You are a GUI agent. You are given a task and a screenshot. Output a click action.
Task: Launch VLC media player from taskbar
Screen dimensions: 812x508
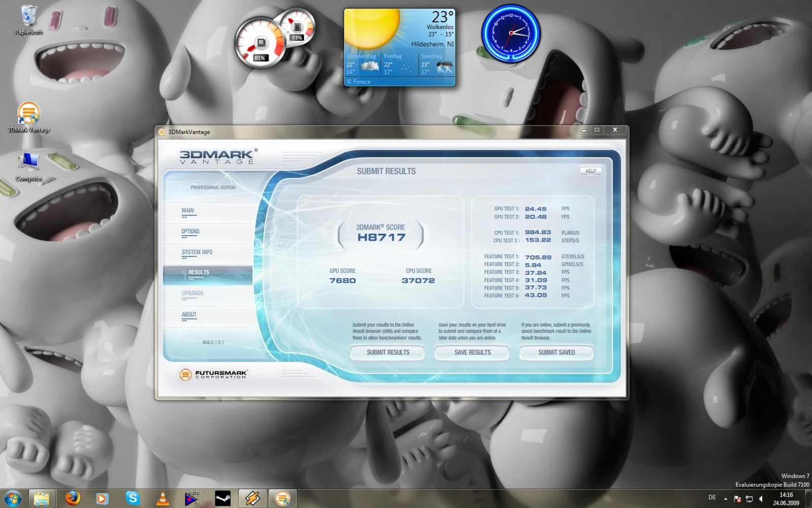(x=162, y=498)
